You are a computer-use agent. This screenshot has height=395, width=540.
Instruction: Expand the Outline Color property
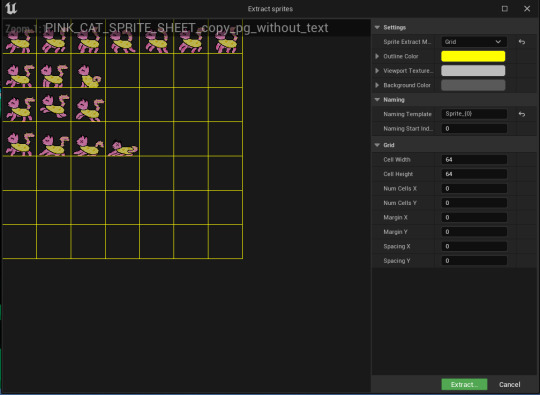pyautogui.click(x=377, y=56)
